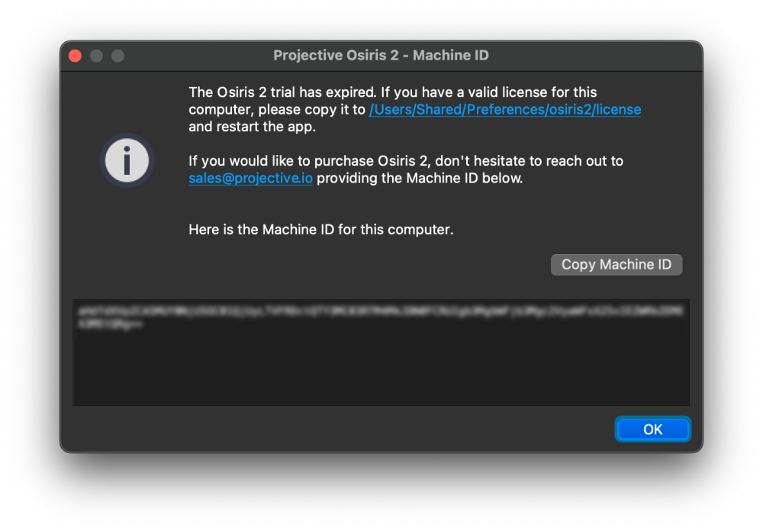Click the "Here is the Machine ID" label
Screen dimensions: 763x532
point(320,229)
